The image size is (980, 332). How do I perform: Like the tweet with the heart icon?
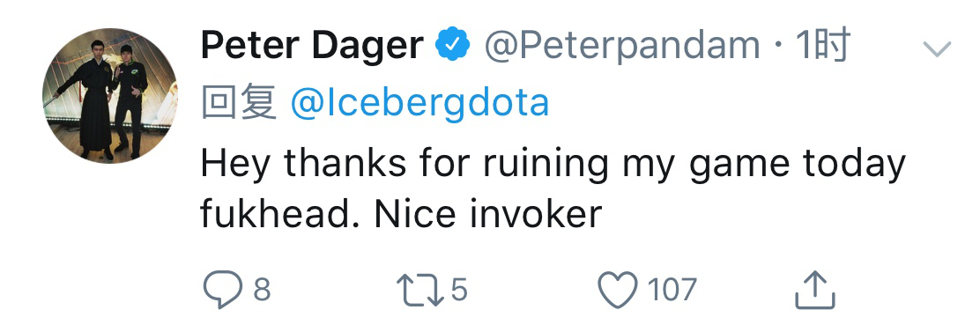click(x=618, y=291)
